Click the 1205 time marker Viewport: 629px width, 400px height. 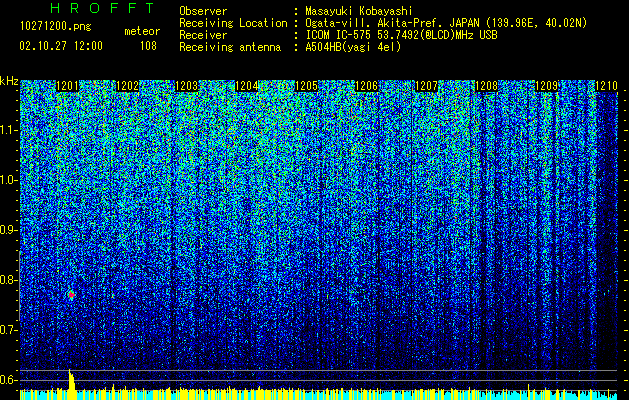(x=306, y=86)
